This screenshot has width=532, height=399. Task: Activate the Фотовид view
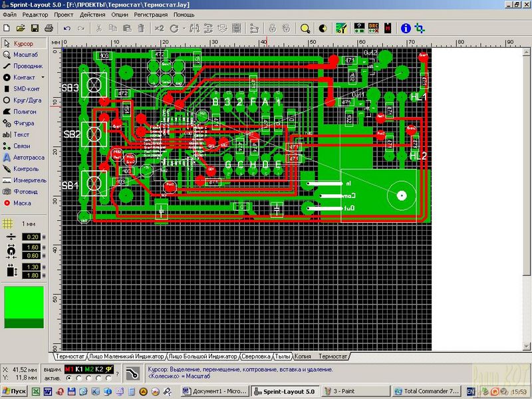coord(24,192)
